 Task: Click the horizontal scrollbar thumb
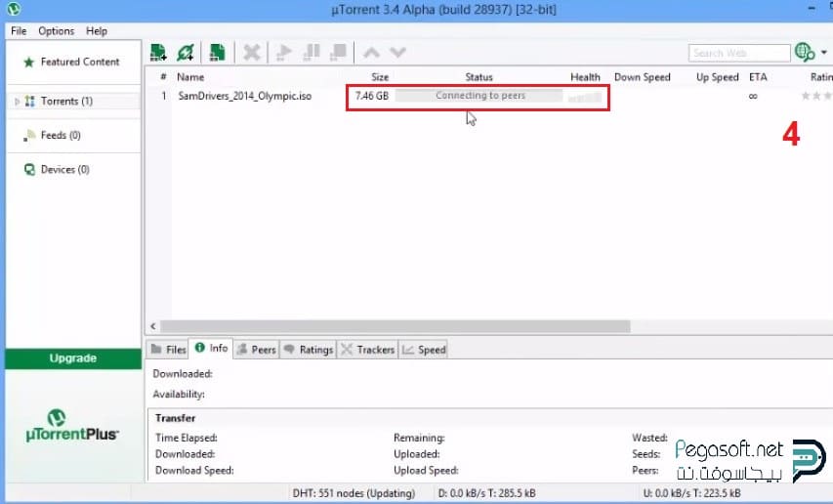(396, 326)
